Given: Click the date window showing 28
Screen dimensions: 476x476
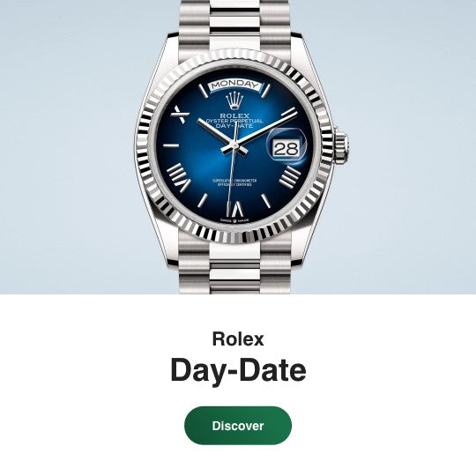Looking at the screenshot, I should (x=286, y=149).
